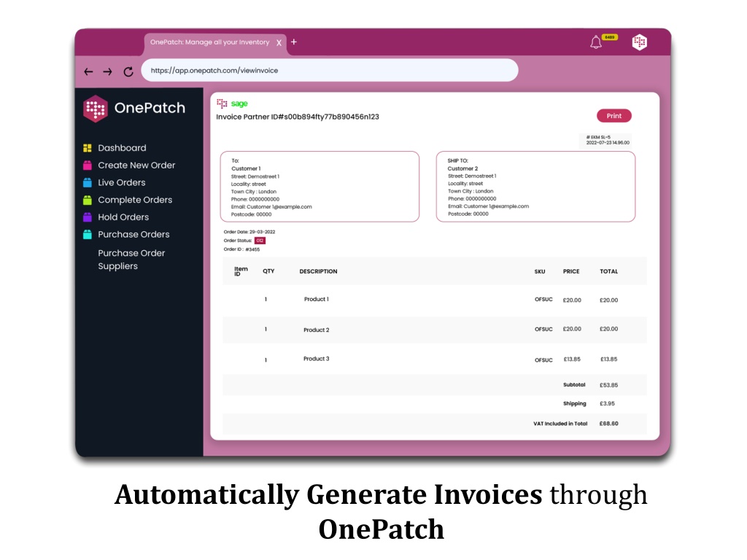Select the Product 2 row description
Viewport: 747px width, 560px height.
(317, 330)
